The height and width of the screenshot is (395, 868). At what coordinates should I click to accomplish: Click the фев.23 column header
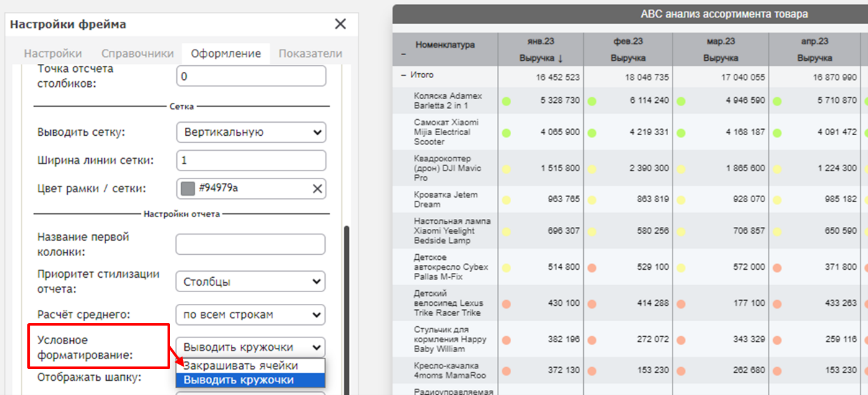(x=628, y=42)
